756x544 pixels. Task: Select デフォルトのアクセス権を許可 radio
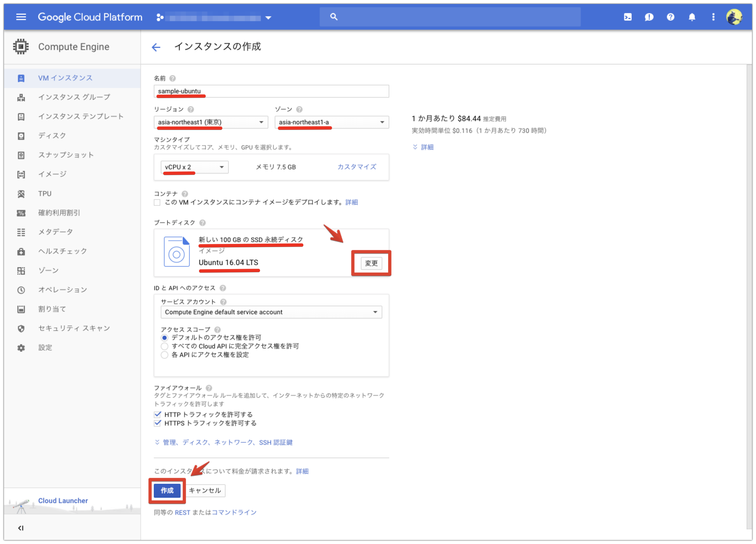pyautogui.click(x=164, y=338)
